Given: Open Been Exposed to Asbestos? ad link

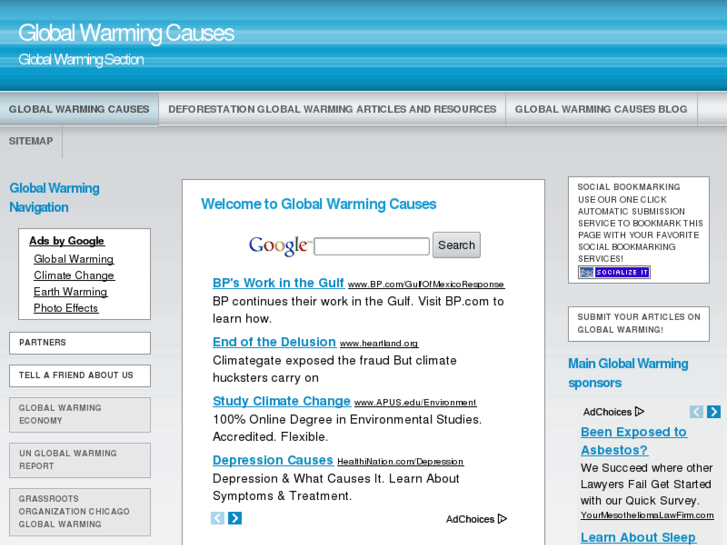Looking at the screenshot, I should pyautogui.click(x=634, y=441).
